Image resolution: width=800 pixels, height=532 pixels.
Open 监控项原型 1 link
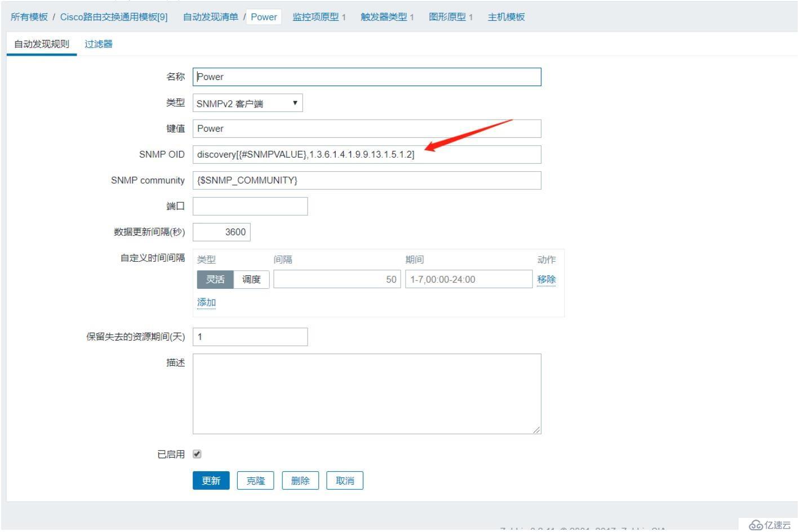point(319,17)
